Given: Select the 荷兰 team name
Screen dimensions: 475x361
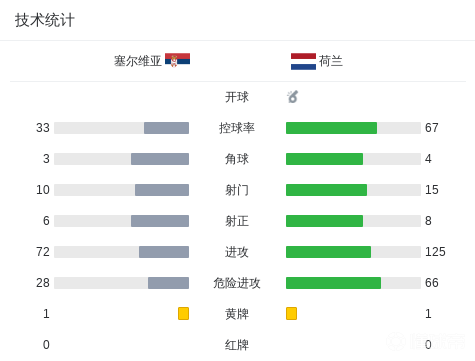Looking at the screenshot, I should click(331, 61).
